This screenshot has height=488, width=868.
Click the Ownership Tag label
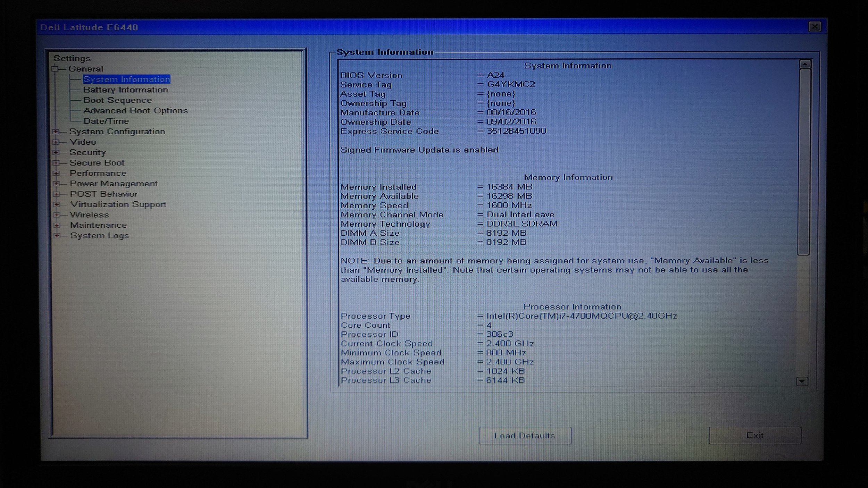[373, 103]
